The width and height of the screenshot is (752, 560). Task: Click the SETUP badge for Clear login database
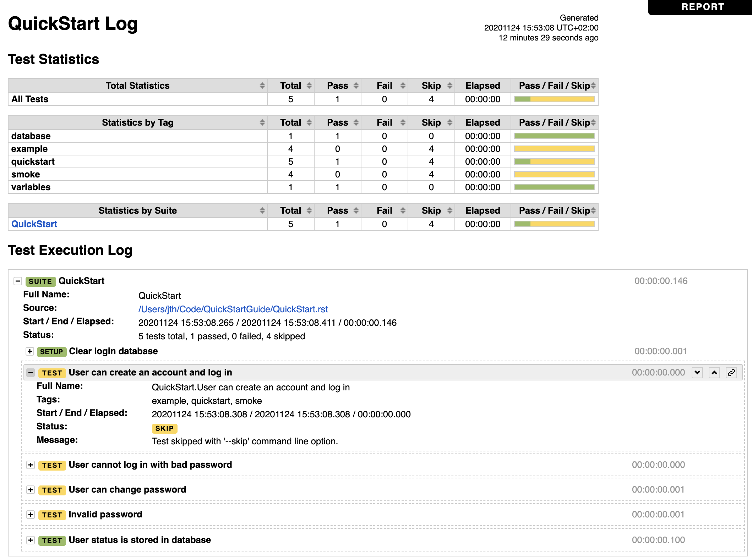pyautogui.click(x=51, y=352)
